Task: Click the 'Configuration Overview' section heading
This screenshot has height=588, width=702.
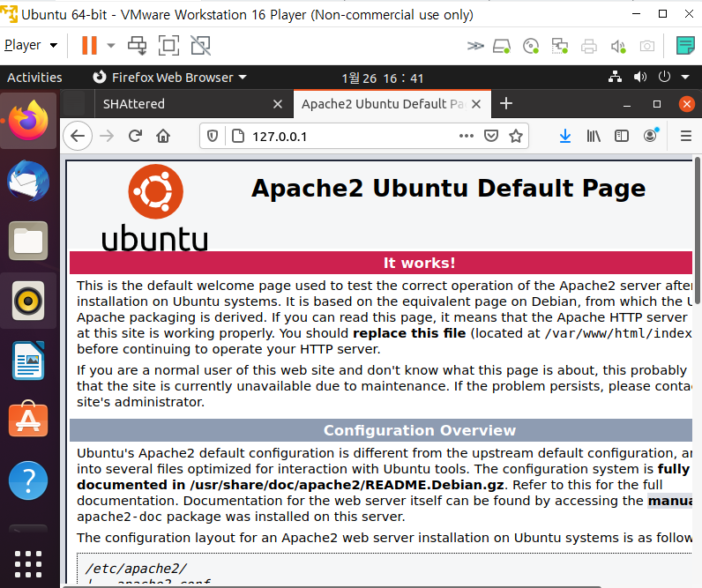Action: pyautogui.click(x=420, y=430)
